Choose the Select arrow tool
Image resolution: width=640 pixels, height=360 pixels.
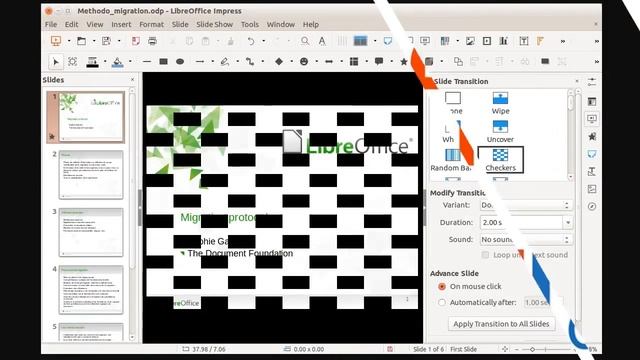[x=56, y=62]
